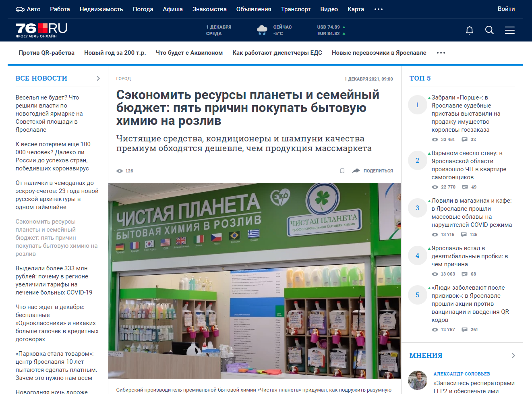This screenshot has height=394, width=532.
Task: Open the Транспорт menu item
Action: point(296,9)
